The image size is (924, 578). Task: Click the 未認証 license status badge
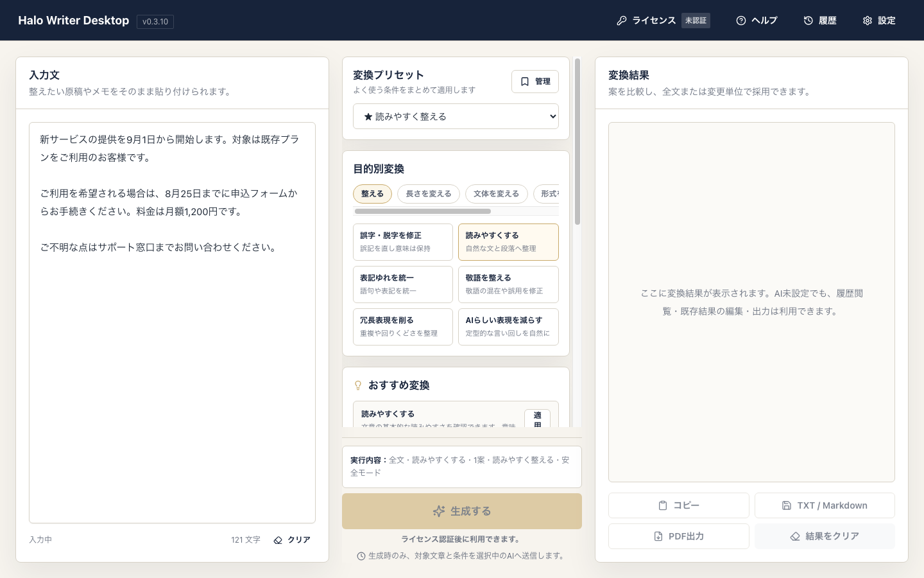(696, 21)
